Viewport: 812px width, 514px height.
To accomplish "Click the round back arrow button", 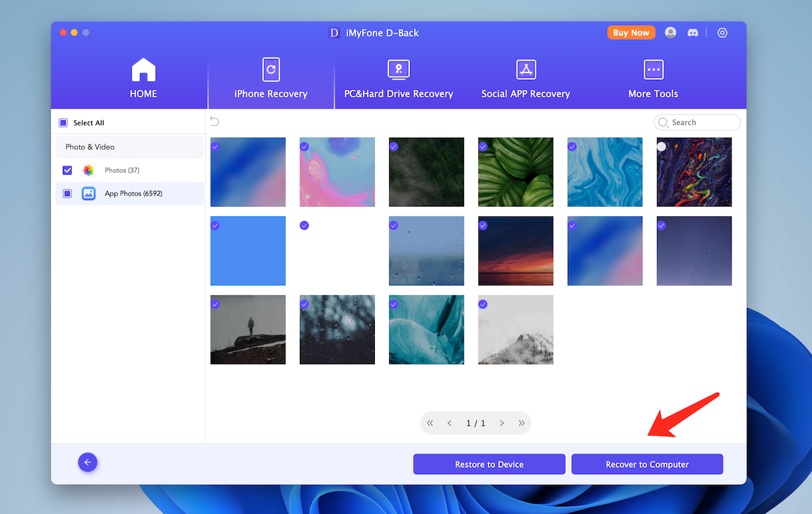I will tap(88, 463).
